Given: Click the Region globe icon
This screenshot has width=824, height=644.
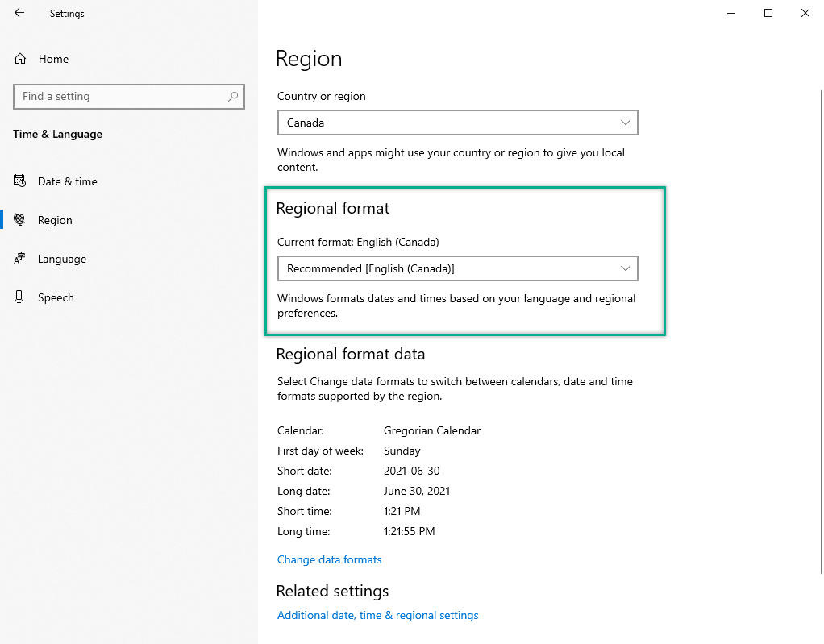Looking at the screenshot, I should 20,220.
